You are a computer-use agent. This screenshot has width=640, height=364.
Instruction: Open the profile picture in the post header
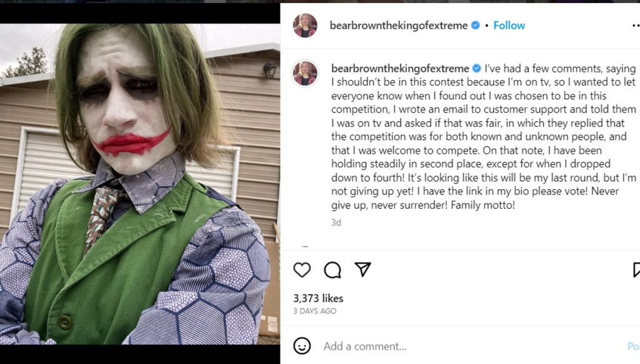[305, 26]
